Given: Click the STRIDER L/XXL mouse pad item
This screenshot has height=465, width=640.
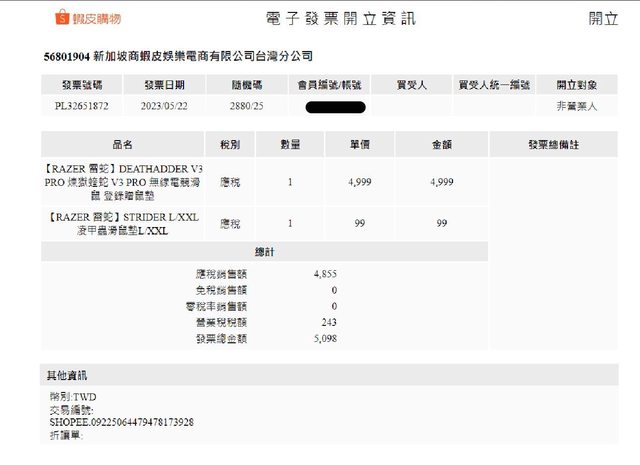Looking at the screenshot, I should (122, 223).
